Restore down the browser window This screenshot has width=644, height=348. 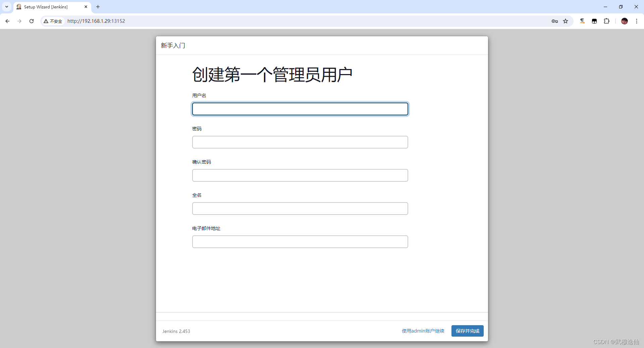click(621, 7)
